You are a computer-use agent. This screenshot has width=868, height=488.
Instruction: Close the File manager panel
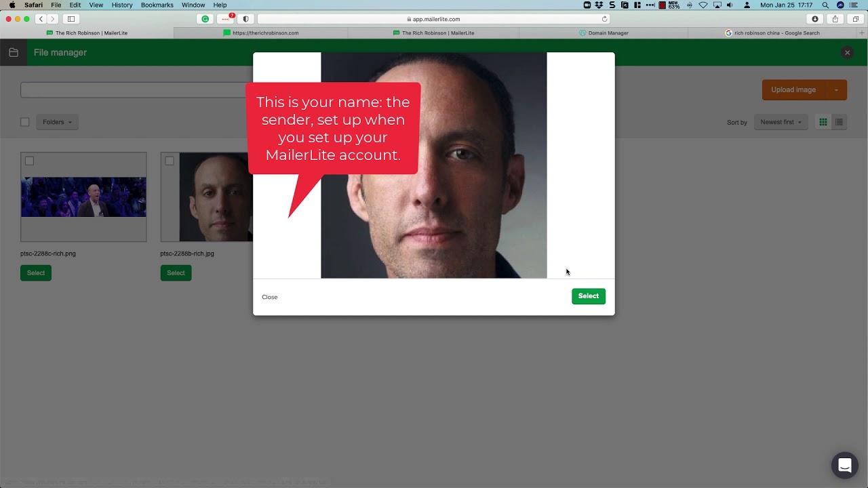pyautogui.click(x=847, y=52)
